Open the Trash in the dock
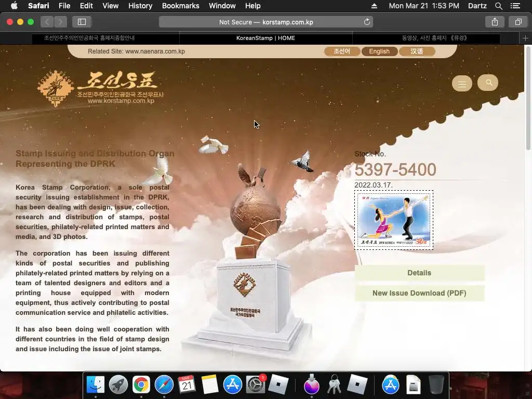The height and width of the screenshot is (399, 532). click(436, 385)
